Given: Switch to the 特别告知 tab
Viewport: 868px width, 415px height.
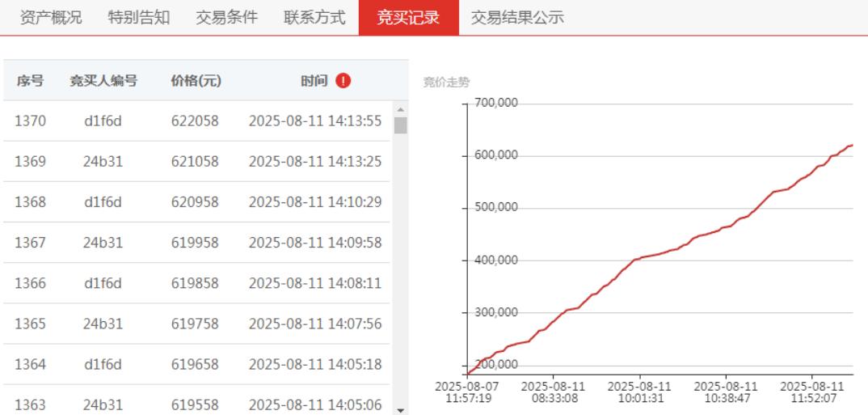Looking at the screenshot, I should (139, 18).
